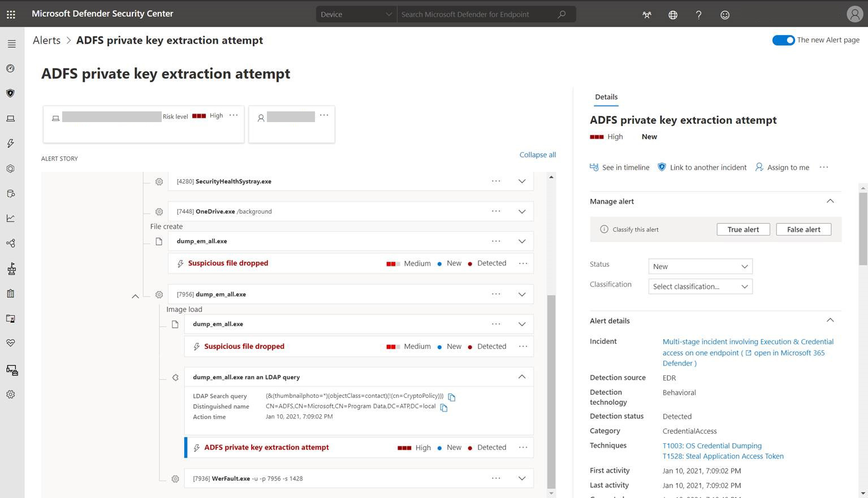Select the Device inventory laptop icon
Viewport: 868px width, 498px height.
pyautogui.click(x=10, y=118)
